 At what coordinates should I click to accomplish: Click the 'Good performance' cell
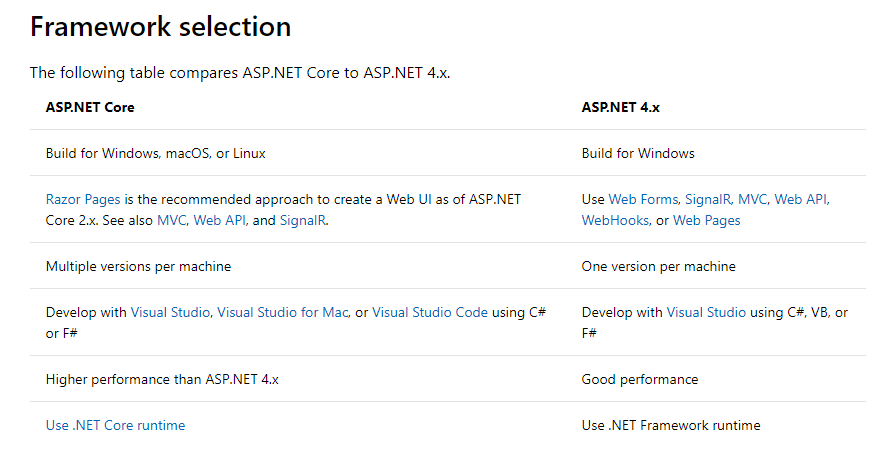click(x=640, y=379)
